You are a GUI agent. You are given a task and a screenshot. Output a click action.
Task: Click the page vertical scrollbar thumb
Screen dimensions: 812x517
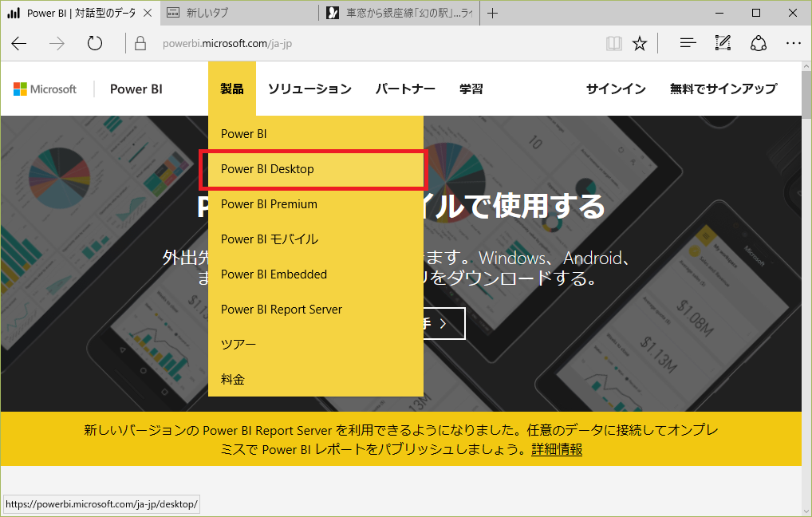click(x=806, y=93)
